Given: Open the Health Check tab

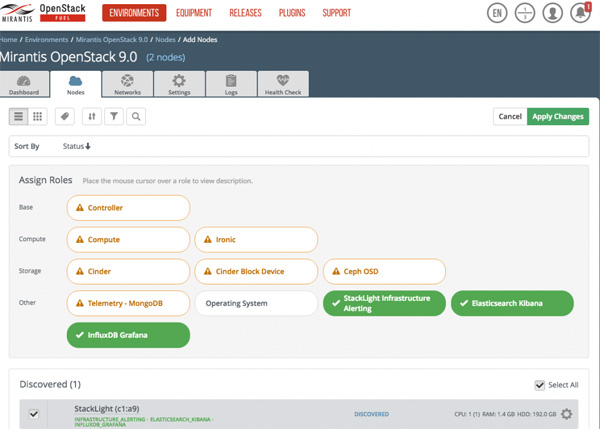Looking at the screenshot, I should tap(283, 84).
